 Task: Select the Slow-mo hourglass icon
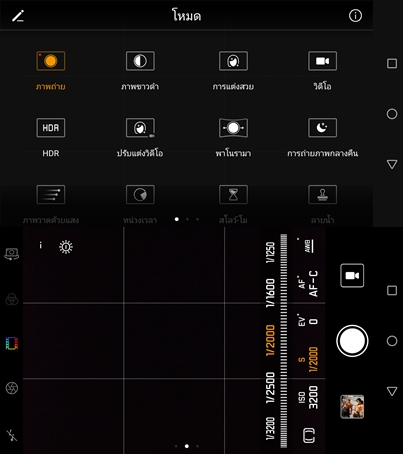233,194
